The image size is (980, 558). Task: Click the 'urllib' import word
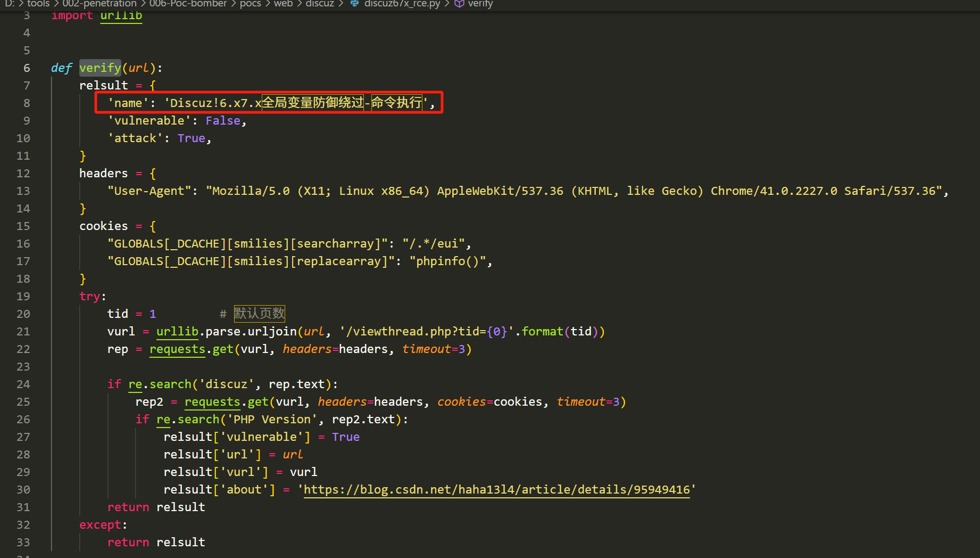121,15
